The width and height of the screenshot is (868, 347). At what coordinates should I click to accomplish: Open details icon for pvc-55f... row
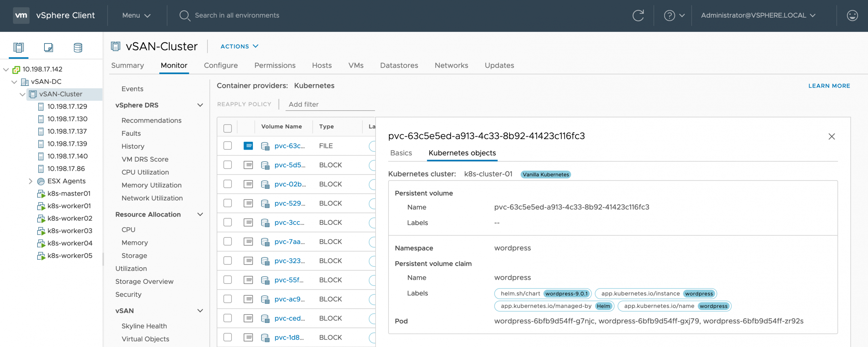click(248, 280)
